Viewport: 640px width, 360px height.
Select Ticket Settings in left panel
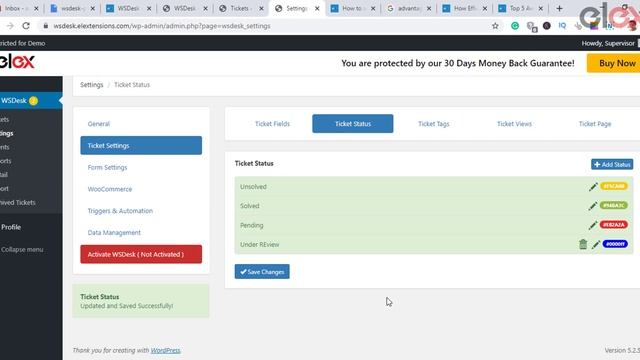[141, 145]
